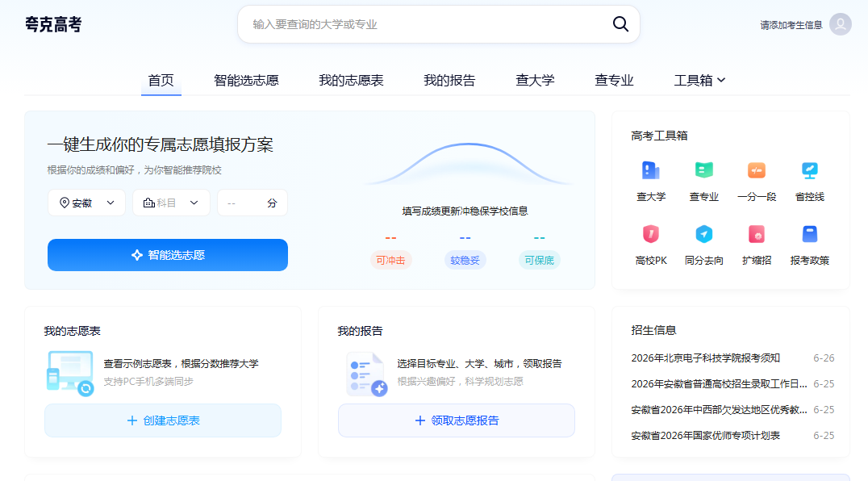Open the user avatar icon
Viewport: 868px width, 481px height.
[x=840, y=24]
